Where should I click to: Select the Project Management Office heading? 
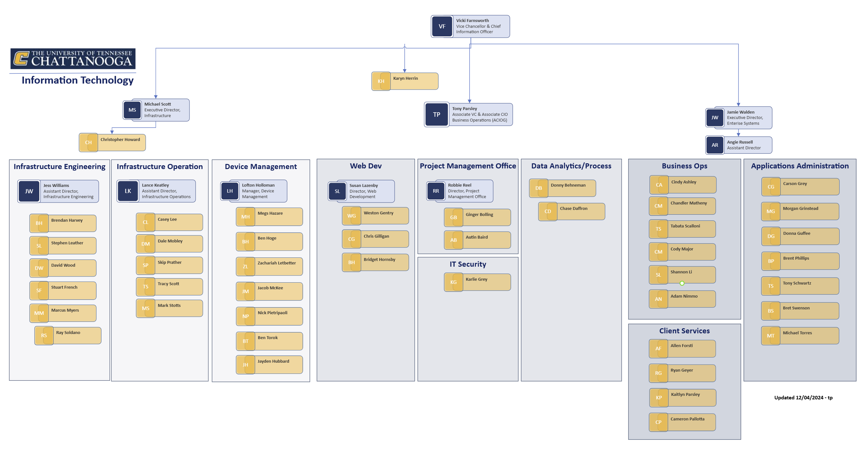coord(468,166)
